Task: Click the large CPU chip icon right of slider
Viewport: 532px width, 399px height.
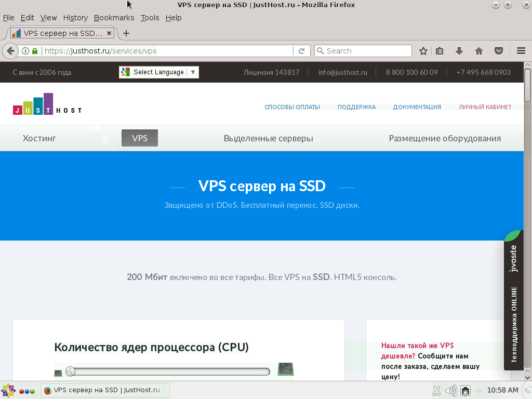Action: (286, 369)
